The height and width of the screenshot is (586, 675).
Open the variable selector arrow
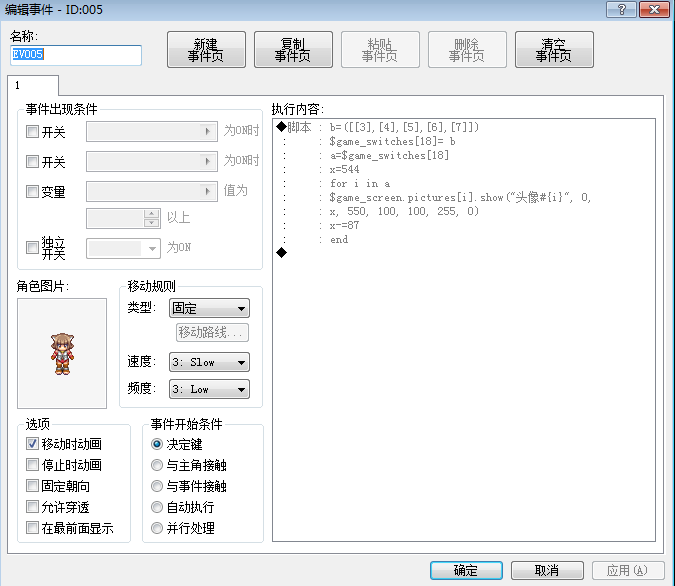[x=208, y=191]
